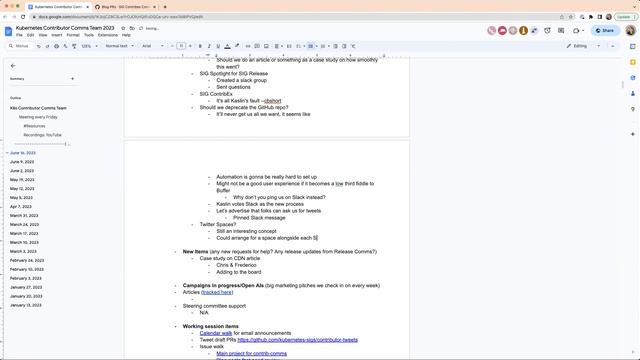Open the Insert menu
Viewport: 640px width, 360px height.
[57, 35]
